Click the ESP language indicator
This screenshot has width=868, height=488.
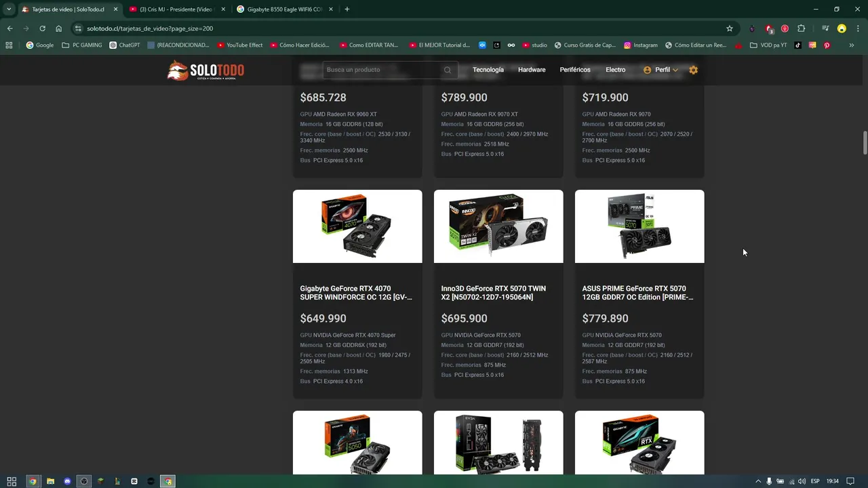pos(815,481)
